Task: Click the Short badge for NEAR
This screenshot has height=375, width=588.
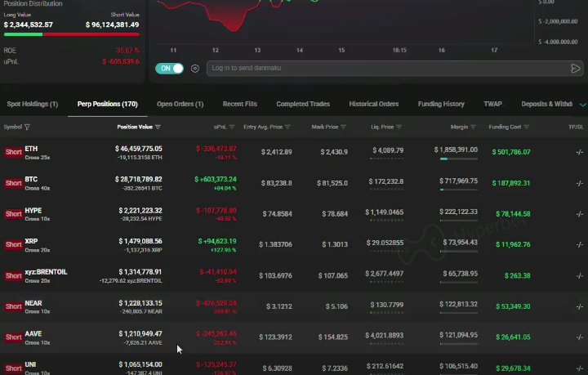Action: pyautogui.click(x=14, y=306)
